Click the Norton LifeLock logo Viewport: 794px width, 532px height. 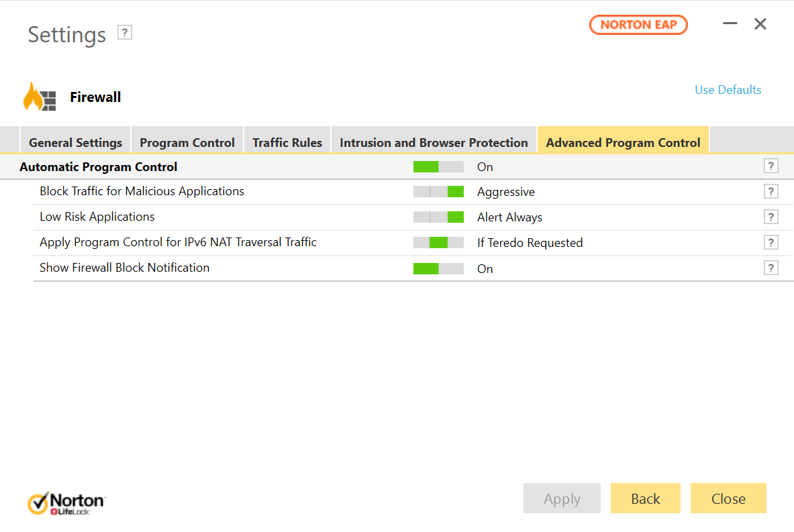tap(66, 502)
